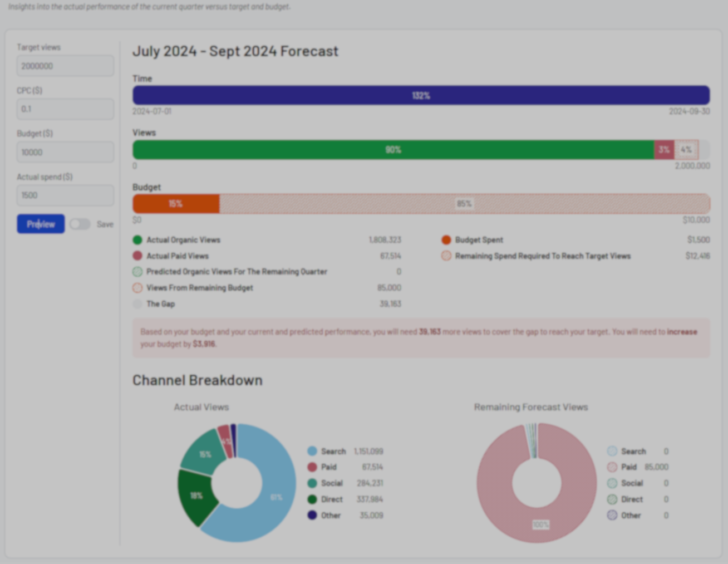Click Paid legend marker in Remaining Forecast Views
728x564 pixels.
pos(612,467)
